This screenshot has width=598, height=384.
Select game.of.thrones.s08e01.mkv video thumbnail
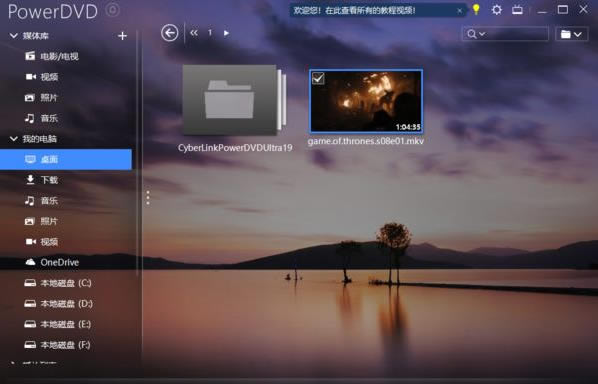(366, 101)
